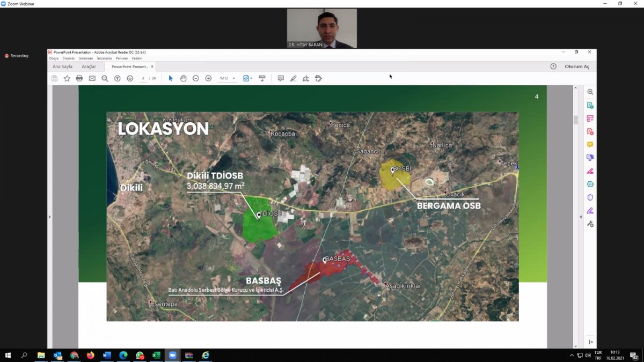The image size is (644, 362).
Task: Click the Stamp tool icon in toolbar
Action: pyautogui.click(x=318, y=78)
